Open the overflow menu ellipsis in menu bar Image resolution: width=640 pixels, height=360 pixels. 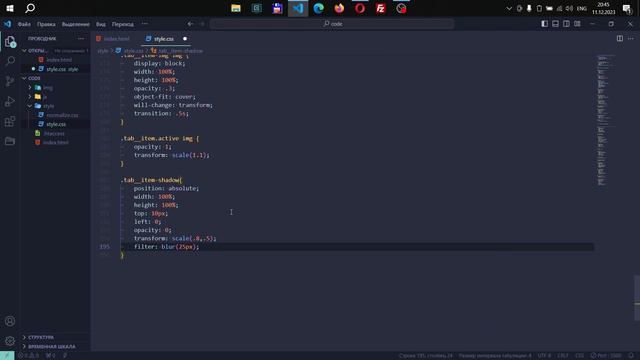point(145,24)
